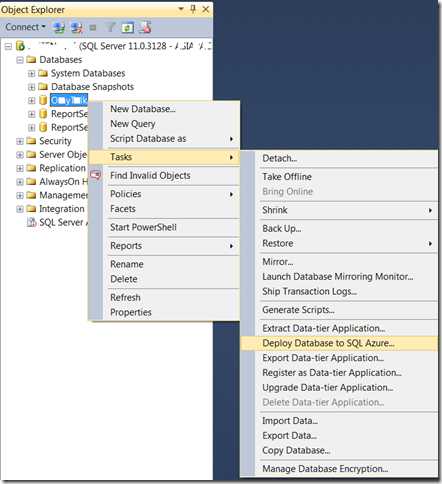Image resolution: width=442 pixels, height=484 pixels.
Task: Open the Reports submenu
Action: point(165,246)
